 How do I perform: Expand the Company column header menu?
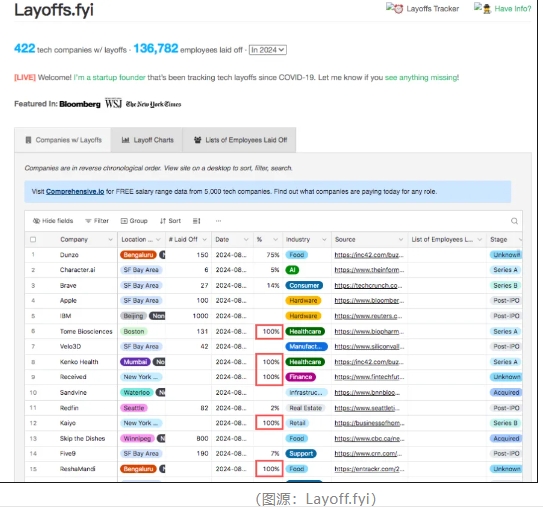pyautogui.click(x=110, y=240)
